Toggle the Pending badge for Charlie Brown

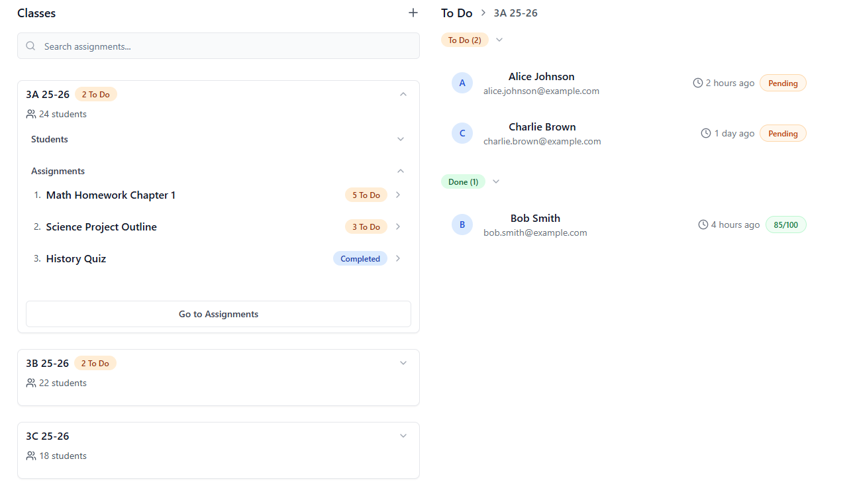[x=783, y=132]
